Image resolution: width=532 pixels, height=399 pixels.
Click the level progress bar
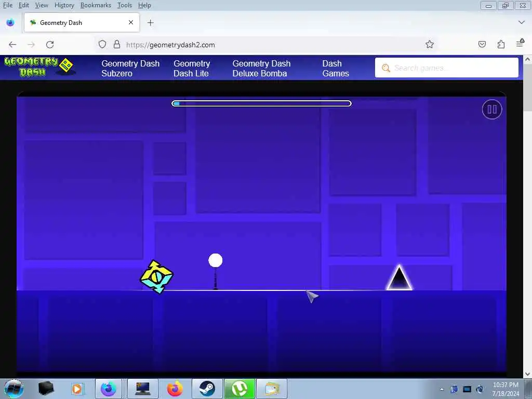coord(262,103)
